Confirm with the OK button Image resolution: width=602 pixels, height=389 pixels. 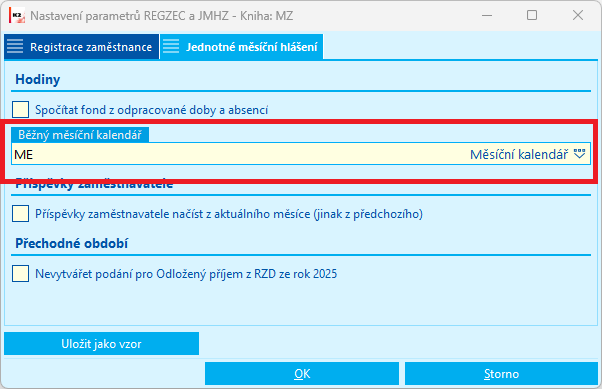(x=302, y=373)
